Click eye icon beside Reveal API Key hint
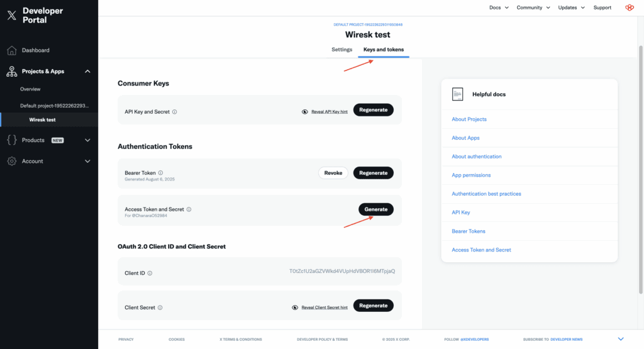644x349 pixels. coord(305,112)
